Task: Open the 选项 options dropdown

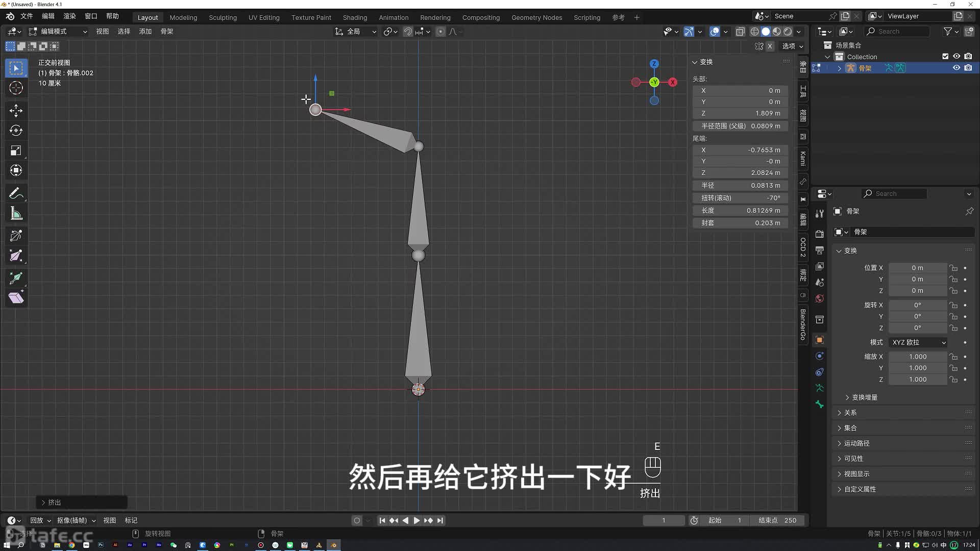Action: [x=792, y=46]
